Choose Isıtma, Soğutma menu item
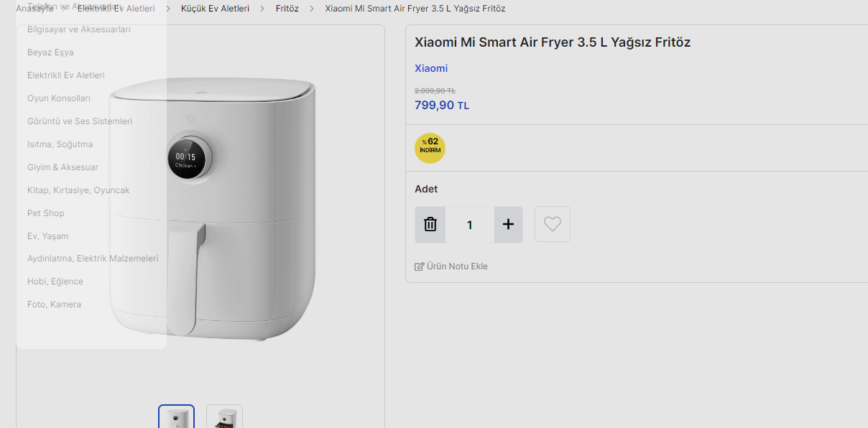 (60, 144)
